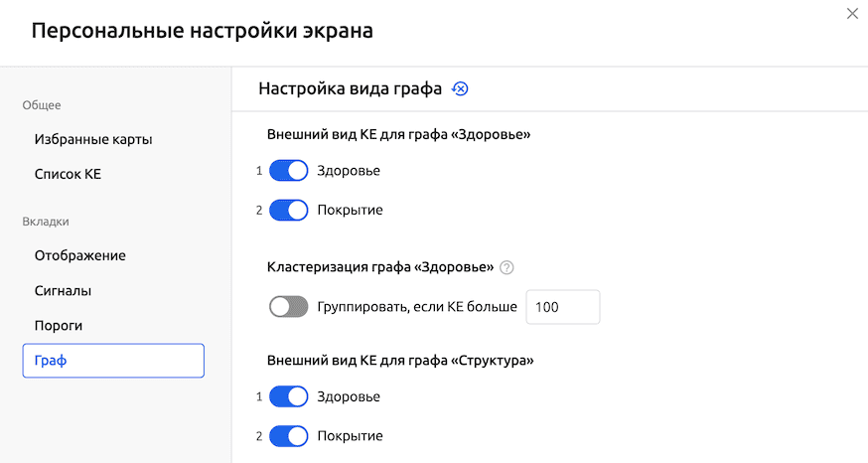This screenshot has width=868, height=463.
Task: Click the Группировать, если КЕ больше label
Action: click(x=417, y=307)
